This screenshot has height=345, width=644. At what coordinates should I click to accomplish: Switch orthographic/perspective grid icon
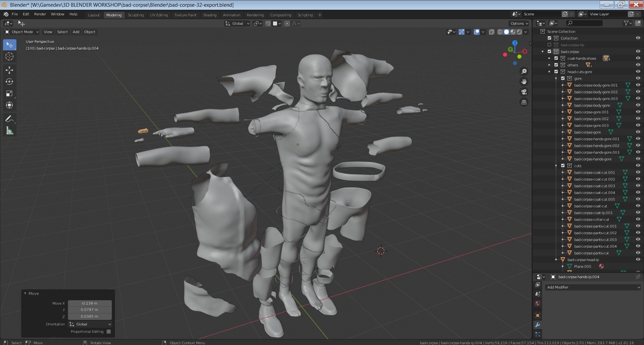524,102
